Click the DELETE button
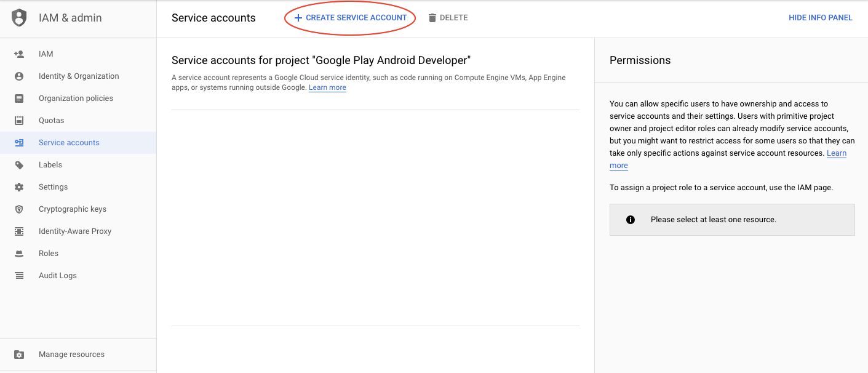 coord(448,18)
